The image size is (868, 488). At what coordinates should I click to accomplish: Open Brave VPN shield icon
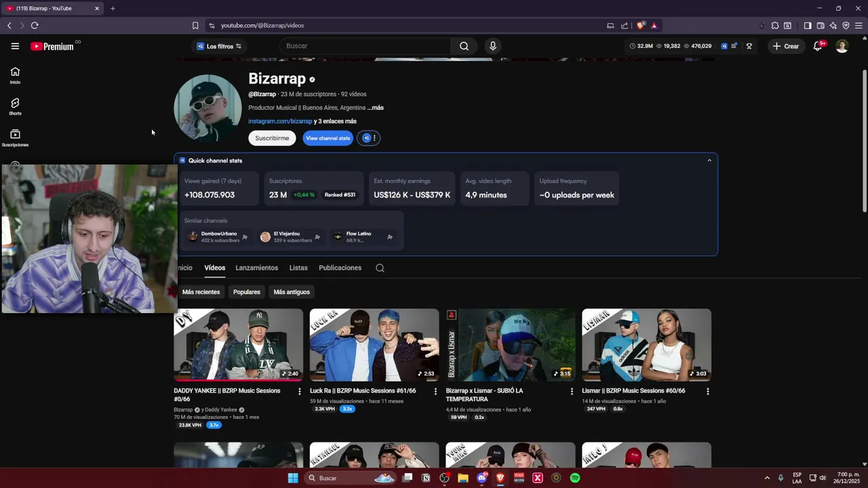[x=846, y=25]
